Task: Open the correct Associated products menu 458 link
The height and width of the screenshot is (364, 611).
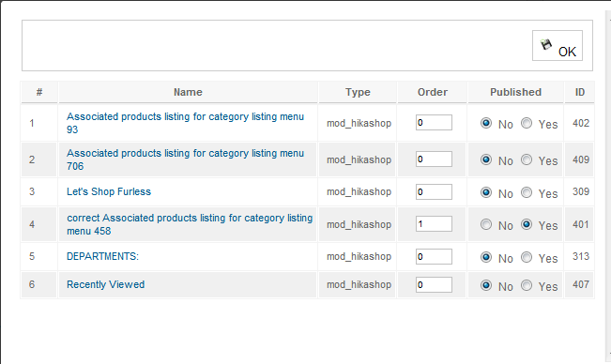Action: coord(190,224)
